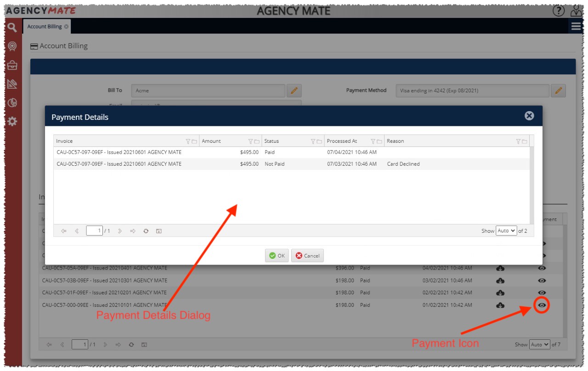Edit Payment Method with the pencil icon
This screenshot has width=588, height=371.
(x=558, y=90)
